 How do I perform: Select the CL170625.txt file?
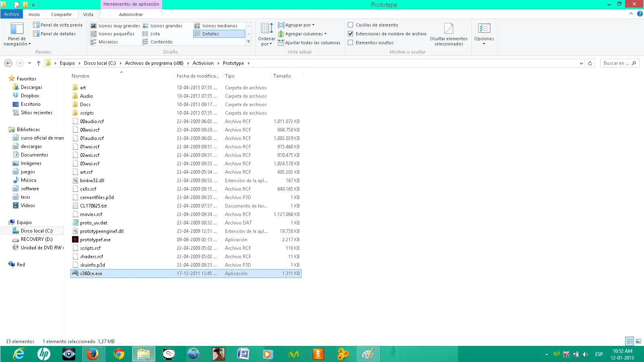click(93, 206)
